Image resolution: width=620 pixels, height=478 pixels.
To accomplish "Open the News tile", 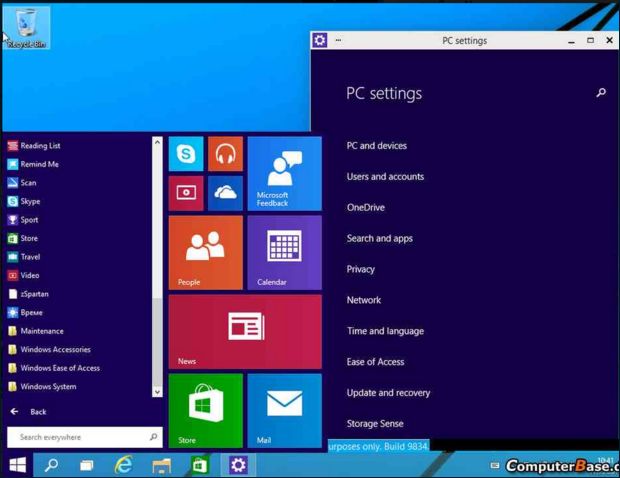I will (x=245, y=332).
